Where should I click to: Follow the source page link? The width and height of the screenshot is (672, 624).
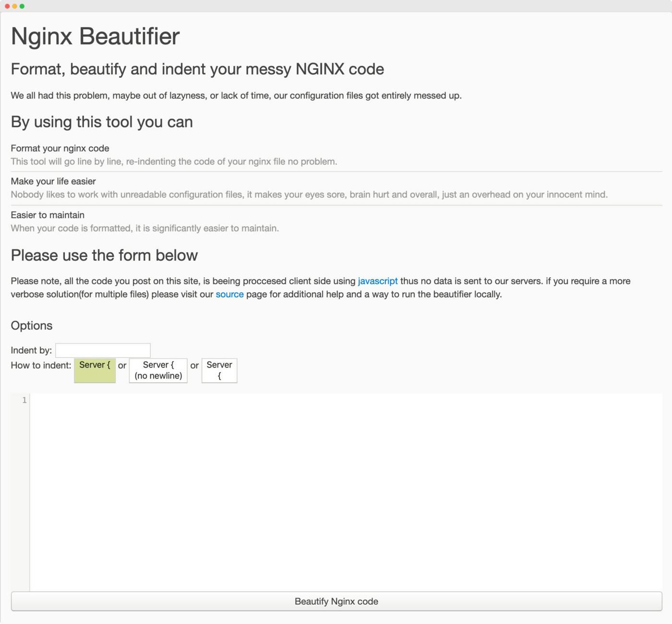(x=229, y=294)
